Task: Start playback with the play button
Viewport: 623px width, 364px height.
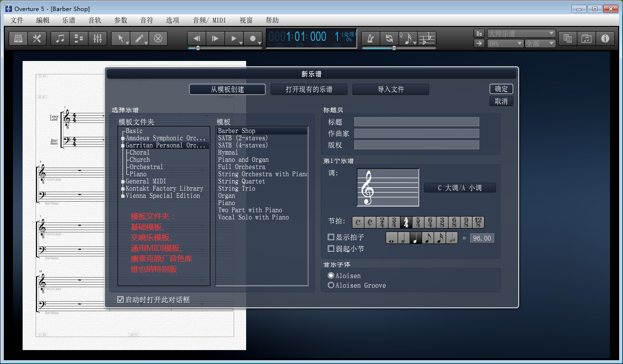Action: [234, 38]
